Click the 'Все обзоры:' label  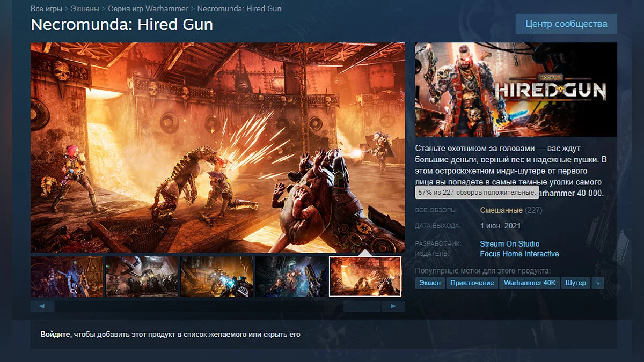click(436, 211)
